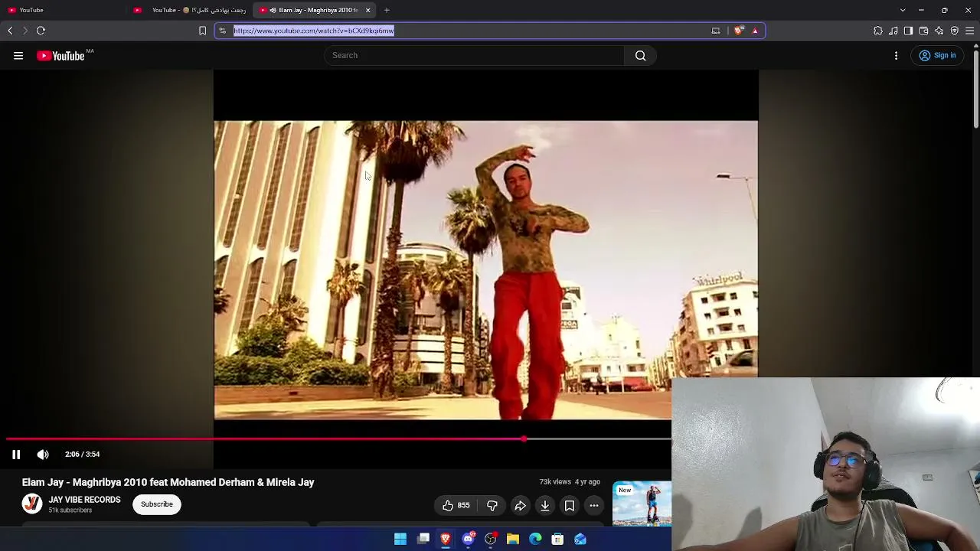The height and width of the screenshot is (551, 980).
Task: Open the browser extensions puzzle icon
Action: coord(878,31)
